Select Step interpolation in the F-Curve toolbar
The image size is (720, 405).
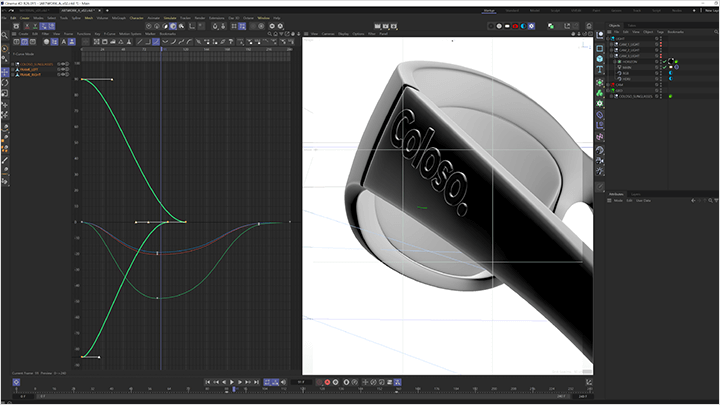point(148,42)
